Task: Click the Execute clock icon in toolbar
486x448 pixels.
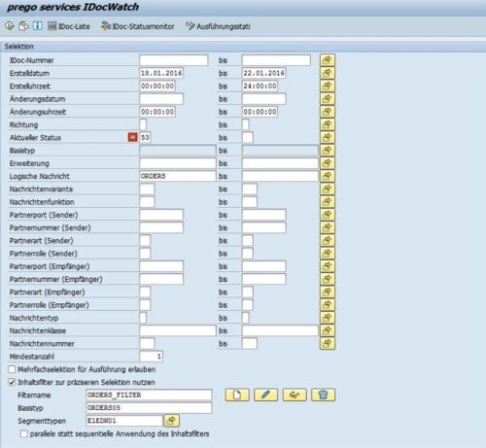Action: pos(10,26)
